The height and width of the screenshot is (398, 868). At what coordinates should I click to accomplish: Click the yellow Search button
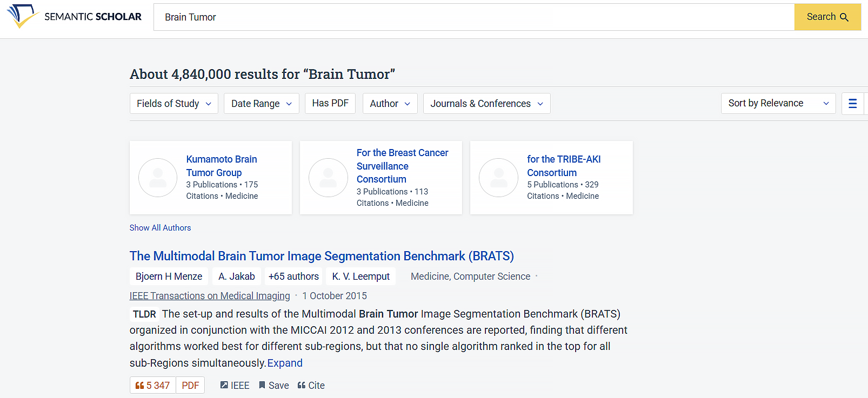click(827, 17)
